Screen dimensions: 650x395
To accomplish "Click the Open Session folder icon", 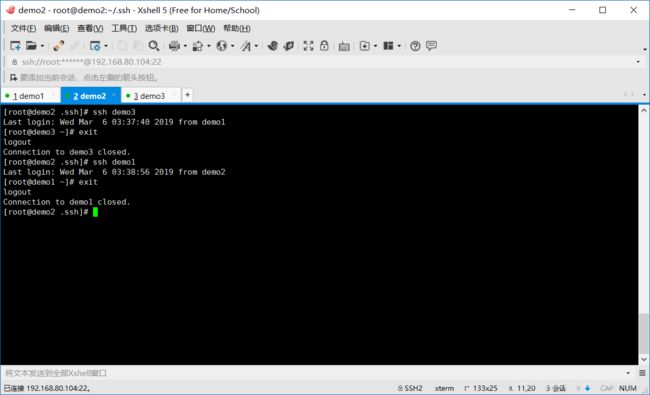I will tap(32, 46).
